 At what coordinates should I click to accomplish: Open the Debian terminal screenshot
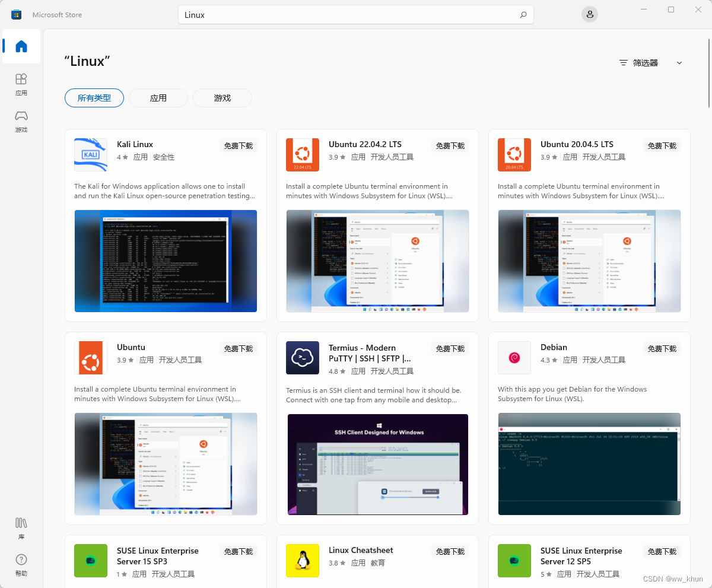[589, 464]
